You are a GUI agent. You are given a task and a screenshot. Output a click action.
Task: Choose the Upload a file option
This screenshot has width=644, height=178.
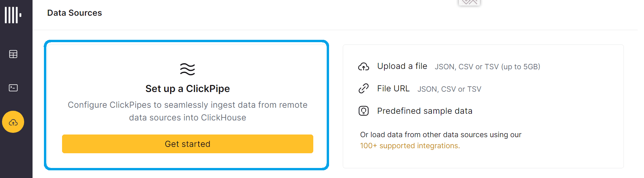coord(402,66)
